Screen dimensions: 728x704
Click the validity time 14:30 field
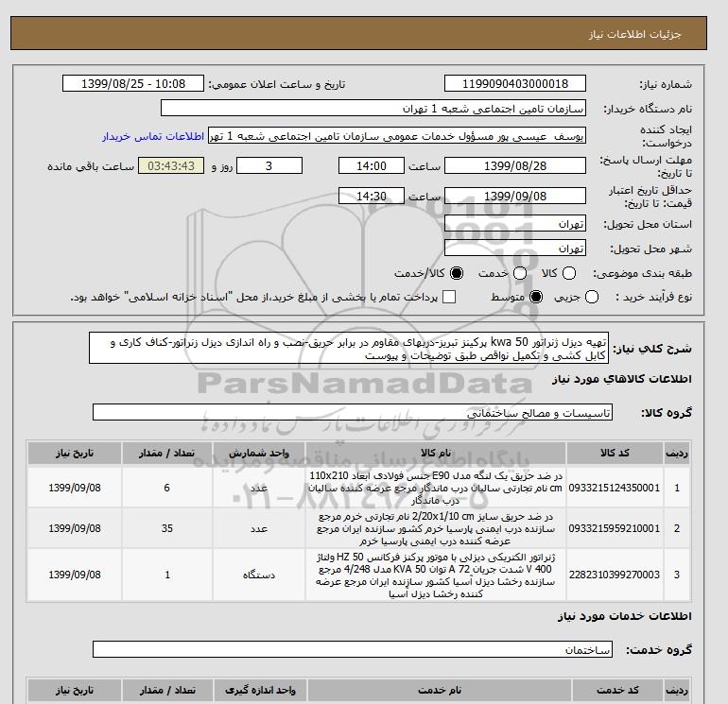click(371, 196)
